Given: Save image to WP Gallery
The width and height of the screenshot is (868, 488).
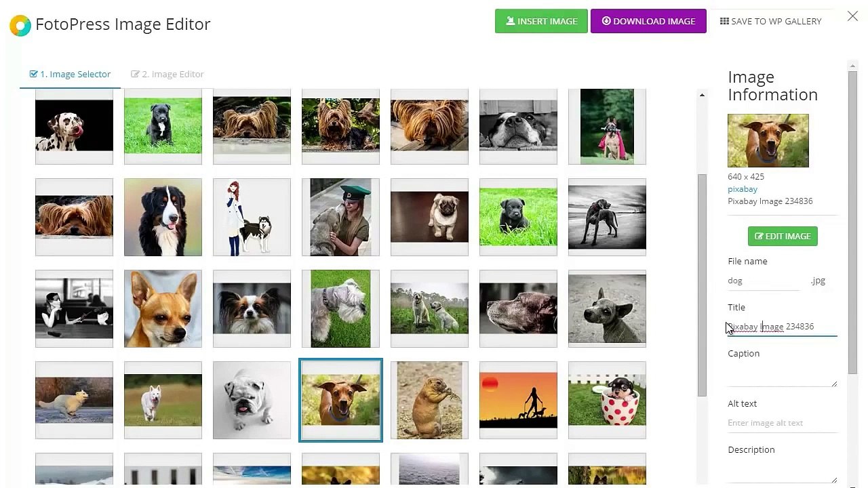Looking at the screenshot, I should pos(770,21).
